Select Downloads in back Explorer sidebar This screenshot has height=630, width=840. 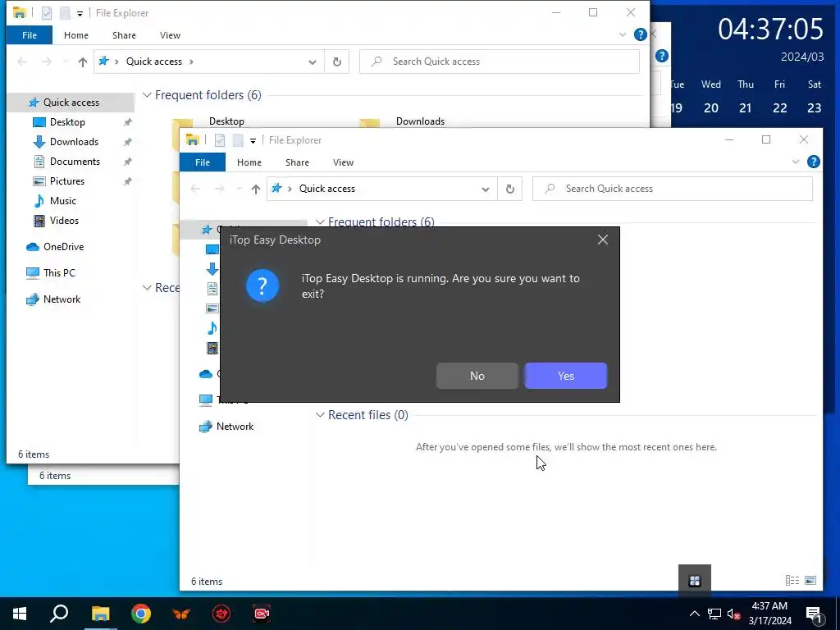[x=74, y=142]
